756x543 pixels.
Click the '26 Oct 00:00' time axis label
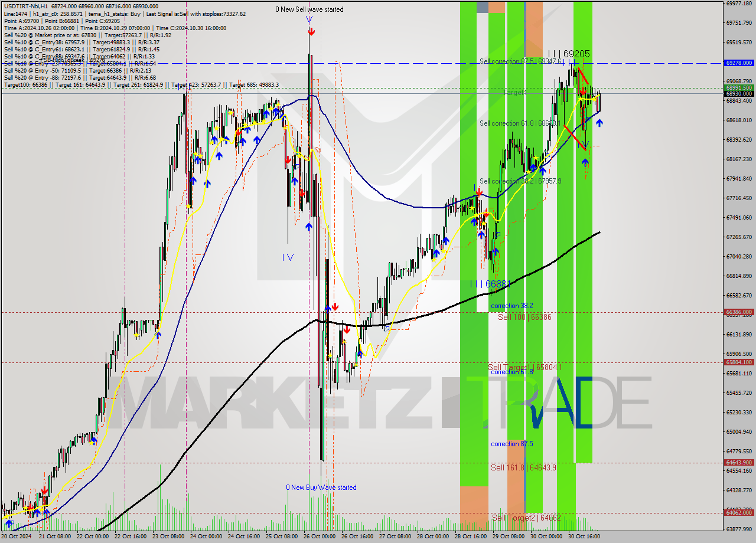point(320,537)
